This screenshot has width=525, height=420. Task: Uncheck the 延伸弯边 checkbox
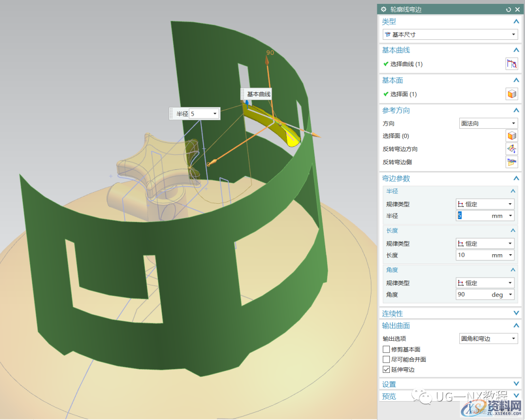[386, 370]
